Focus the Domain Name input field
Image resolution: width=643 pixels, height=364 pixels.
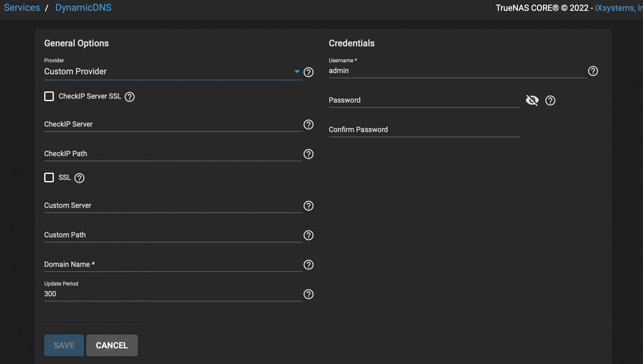173,265
